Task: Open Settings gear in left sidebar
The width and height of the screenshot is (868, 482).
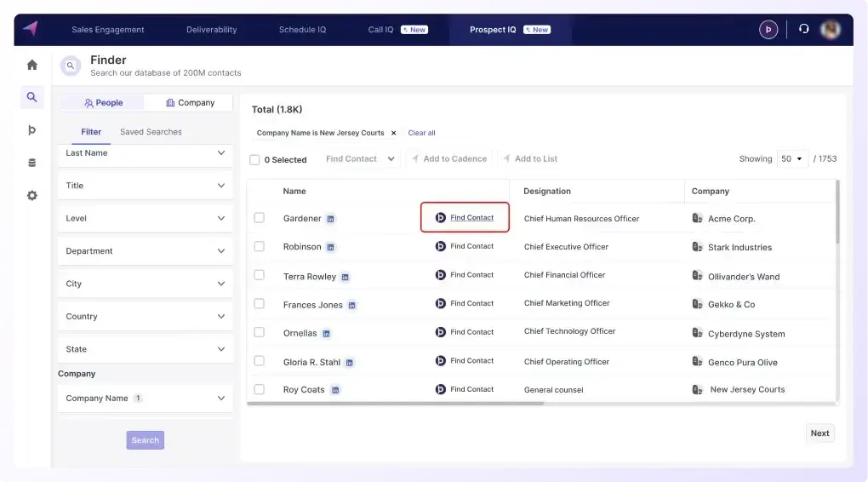Action: click(32, 195)
